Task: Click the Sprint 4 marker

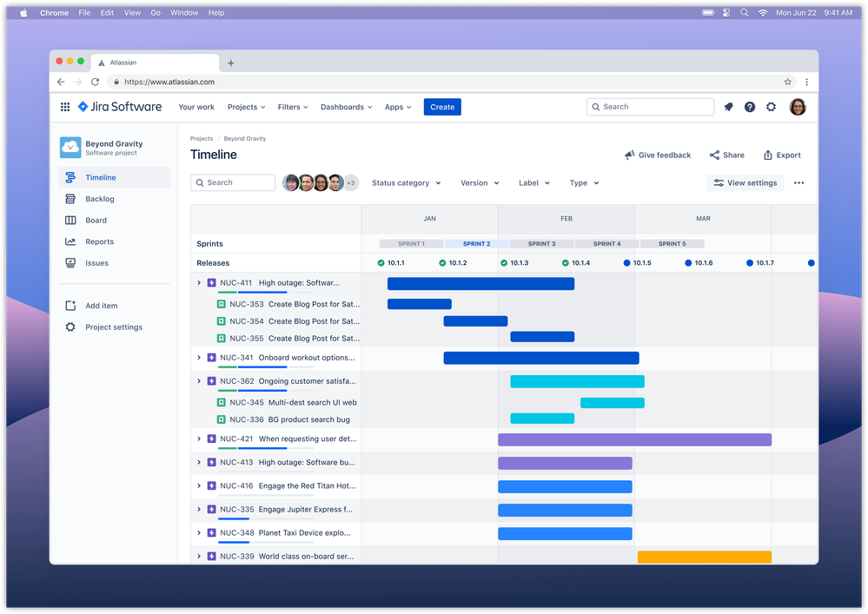Action: pos(607,244)
